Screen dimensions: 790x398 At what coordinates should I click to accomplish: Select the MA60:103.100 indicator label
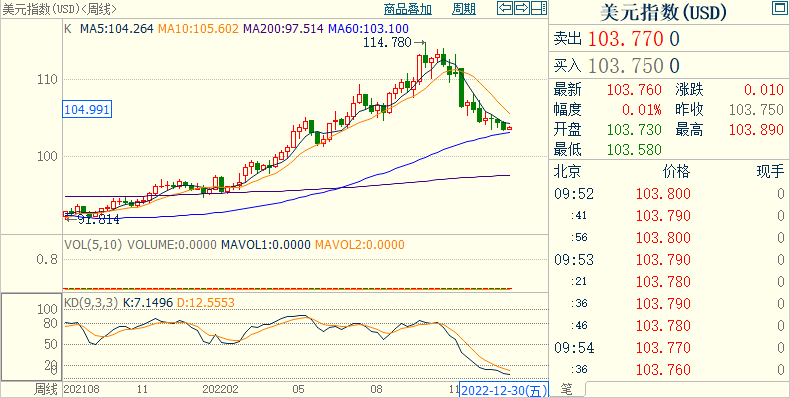[x=368, y=29]
